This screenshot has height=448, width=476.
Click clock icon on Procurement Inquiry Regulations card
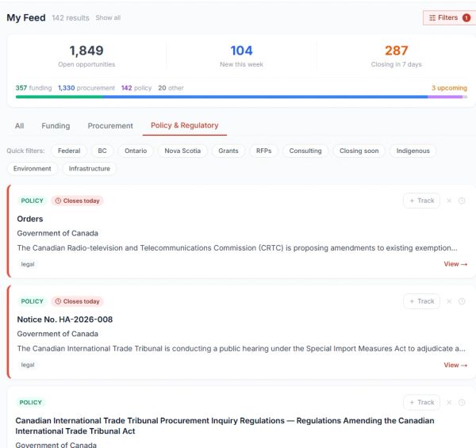[x=462, y=402]
